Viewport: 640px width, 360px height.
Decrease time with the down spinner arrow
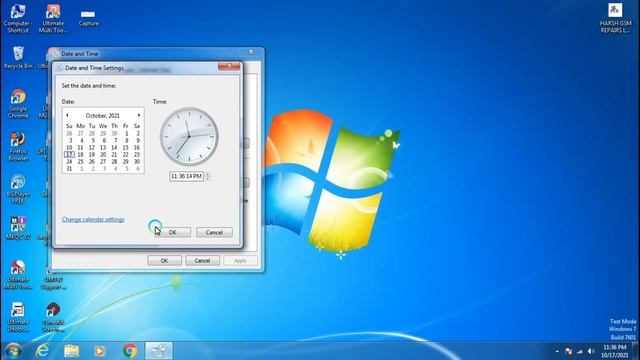pyautogui.click(x=207, y=179)
